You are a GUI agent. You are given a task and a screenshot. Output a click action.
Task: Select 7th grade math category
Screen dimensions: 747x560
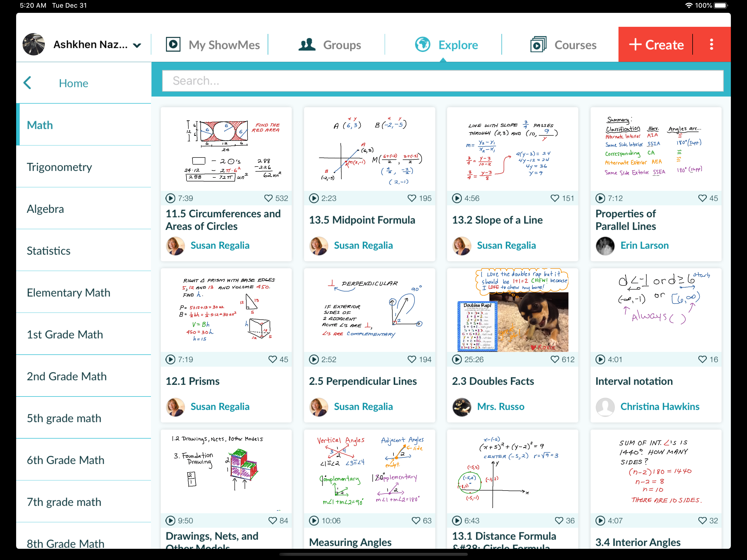tap(84, 502)
